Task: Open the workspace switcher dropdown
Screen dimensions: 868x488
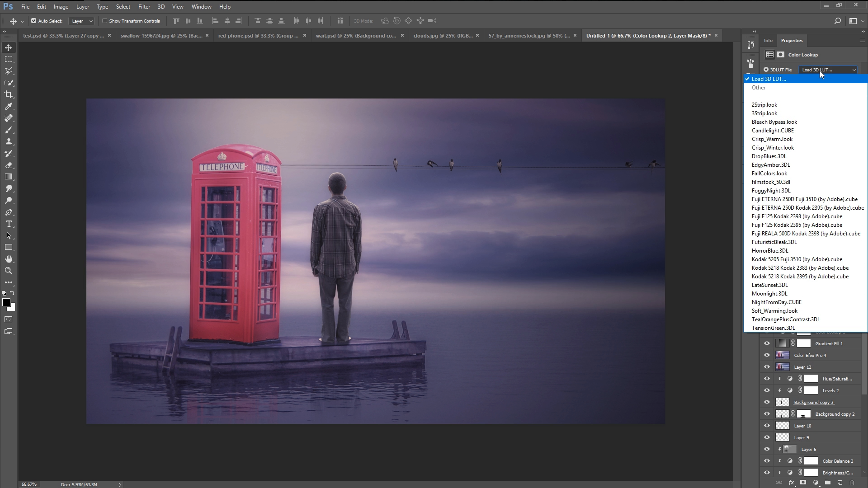Action: 855,21
